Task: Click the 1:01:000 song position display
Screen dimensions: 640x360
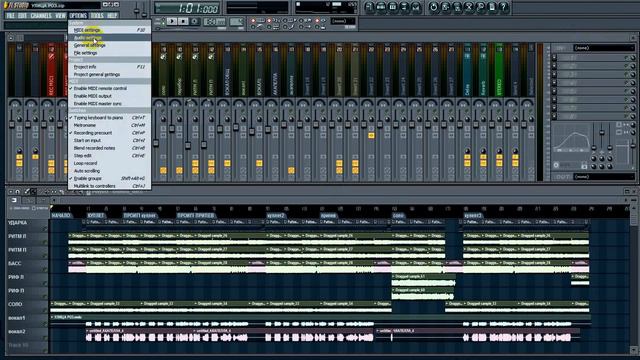Action: point(188,8)
